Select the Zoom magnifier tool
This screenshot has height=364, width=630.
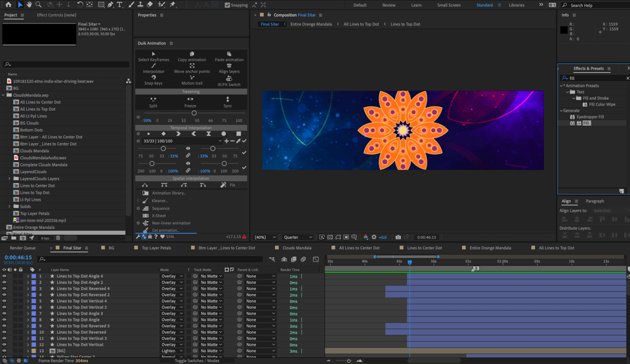38,5
